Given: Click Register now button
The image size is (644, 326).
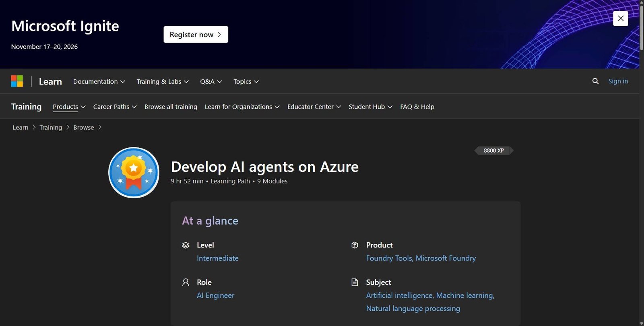Looking at the screenshot, I should click(196, 35).
